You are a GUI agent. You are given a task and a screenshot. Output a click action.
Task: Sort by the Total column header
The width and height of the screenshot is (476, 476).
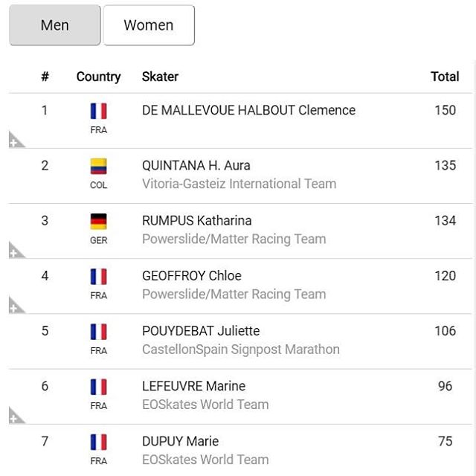click(x=445, y=77)
